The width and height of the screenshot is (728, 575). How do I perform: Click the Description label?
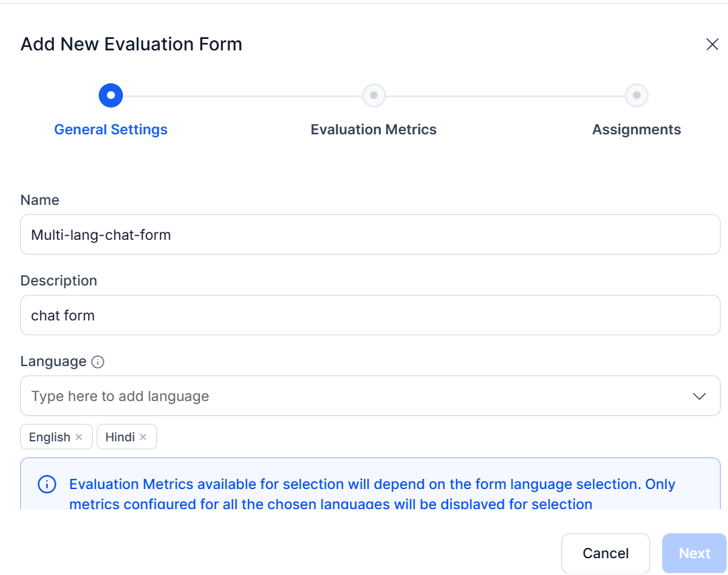point(58,281)
